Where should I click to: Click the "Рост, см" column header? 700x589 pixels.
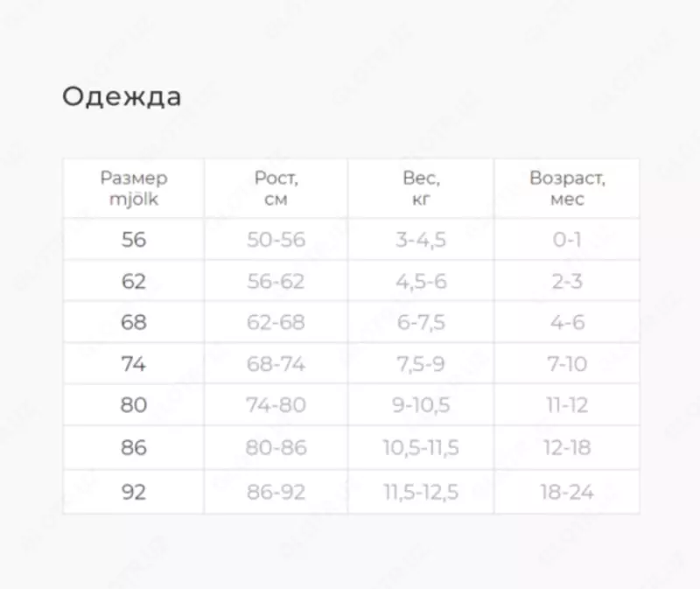[x=276, y=188]
